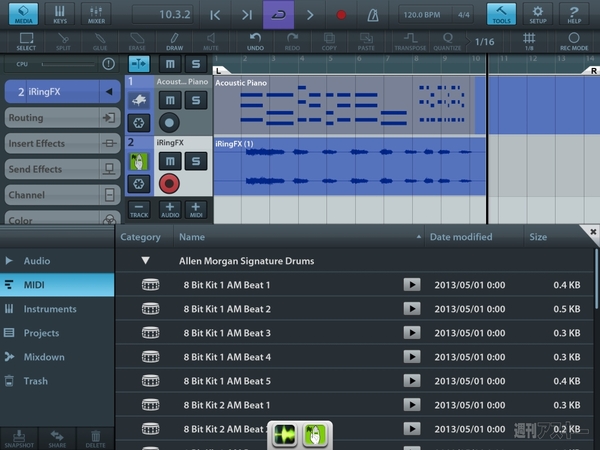Collapse the iRingFX inspector arrow
Image resolution: width=600 pixels, height=450 pixels.
109,92
